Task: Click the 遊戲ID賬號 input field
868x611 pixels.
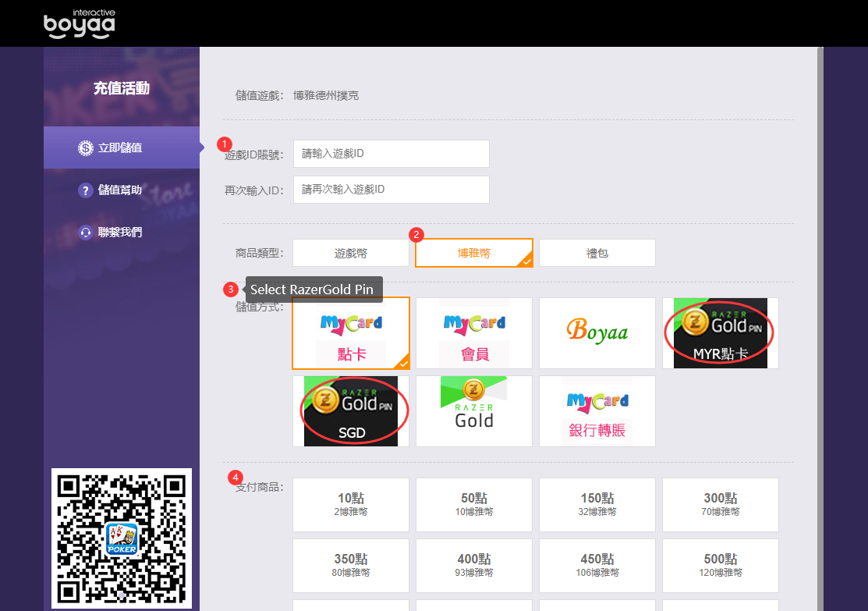Action: tap(391, 154)
